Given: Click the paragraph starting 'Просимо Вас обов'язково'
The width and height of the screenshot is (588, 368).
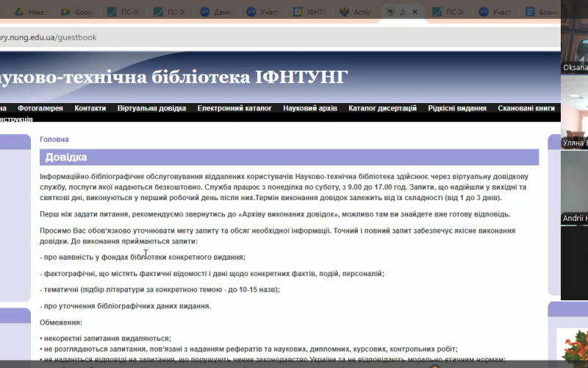Looking at the screenshot, I should tap(278, 236).
